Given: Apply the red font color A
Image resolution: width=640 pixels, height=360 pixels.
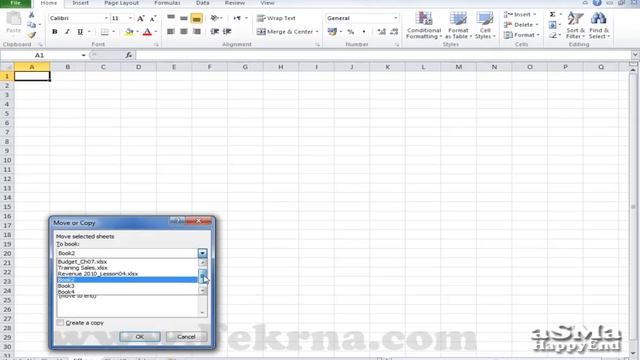Looking at the screenshot, I should tap(147, 32).
